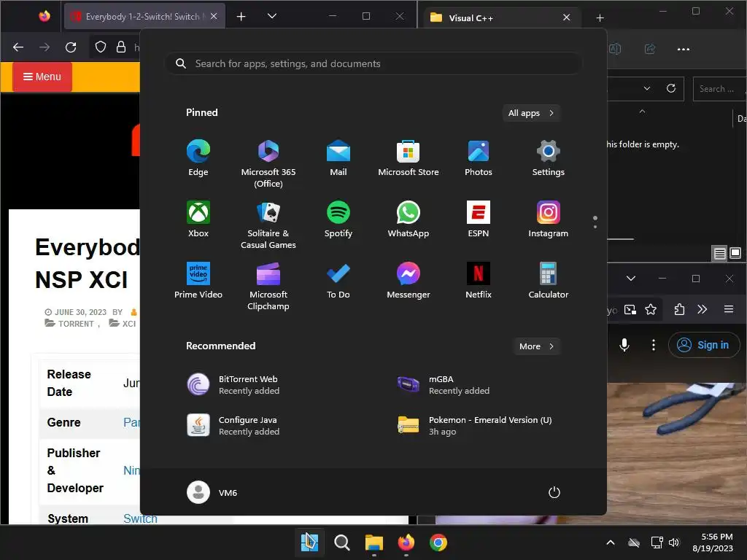Open File Explorer See more options
The height and width of the screenshot is (560, 747).
(683, 49)
